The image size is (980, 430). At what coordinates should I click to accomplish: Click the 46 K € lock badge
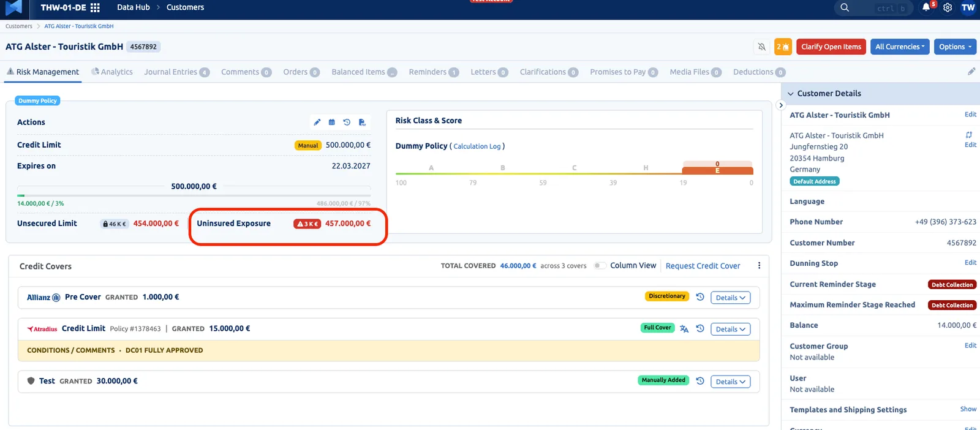coord(115,224)
